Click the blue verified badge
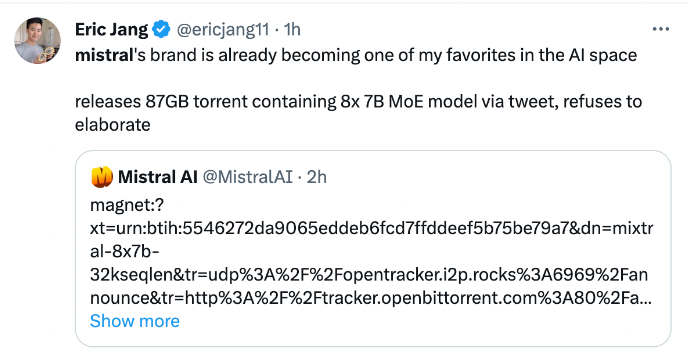 [x=161, y=29]
